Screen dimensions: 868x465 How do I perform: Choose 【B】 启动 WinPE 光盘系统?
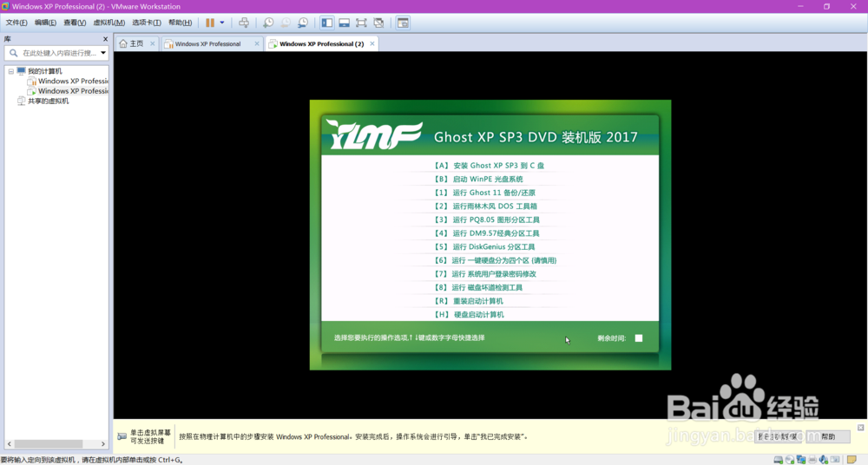pyautogui.click(x=478, y=180)
